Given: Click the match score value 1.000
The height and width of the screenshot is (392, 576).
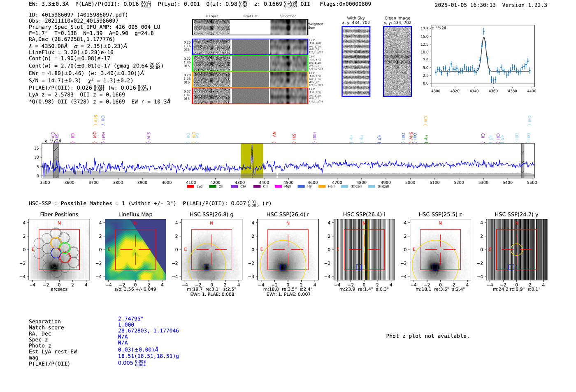Looking at the screenshot, I should click(x=126, y=325).
